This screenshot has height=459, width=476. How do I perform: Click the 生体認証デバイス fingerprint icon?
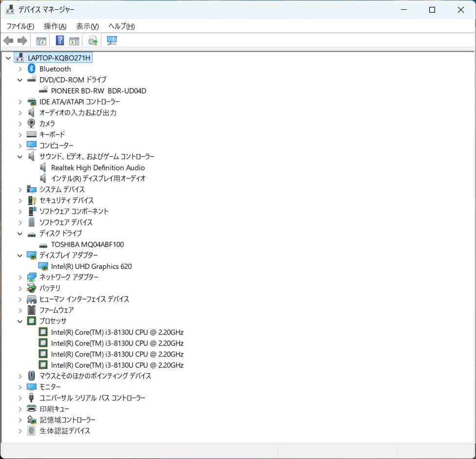(x=32, y=431)
